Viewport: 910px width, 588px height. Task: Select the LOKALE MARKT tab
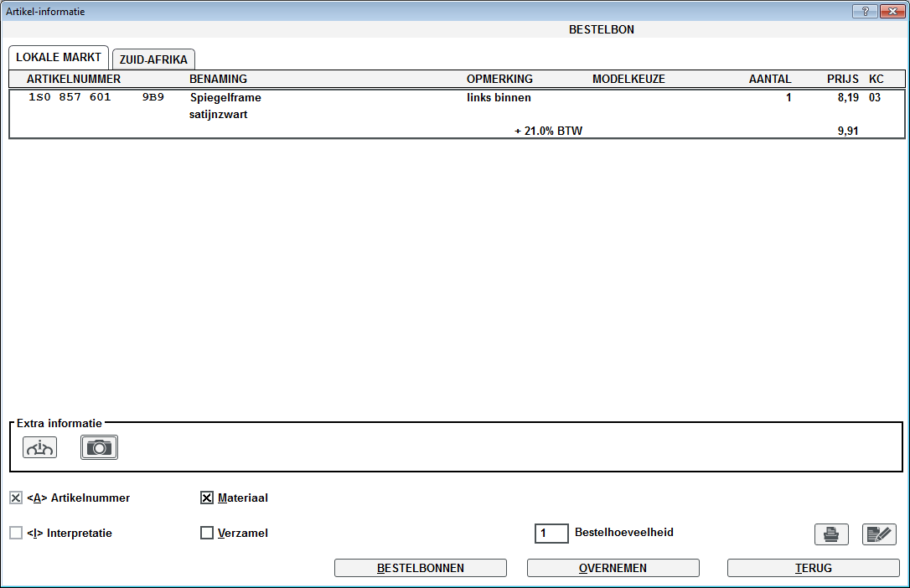click(59, 58)
